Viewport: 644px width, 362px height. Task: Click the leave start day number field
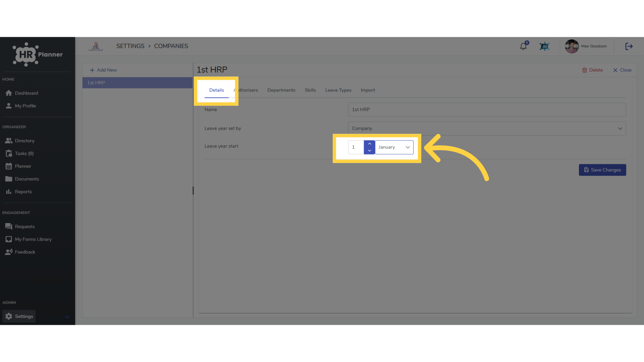(x=356, y=147)
